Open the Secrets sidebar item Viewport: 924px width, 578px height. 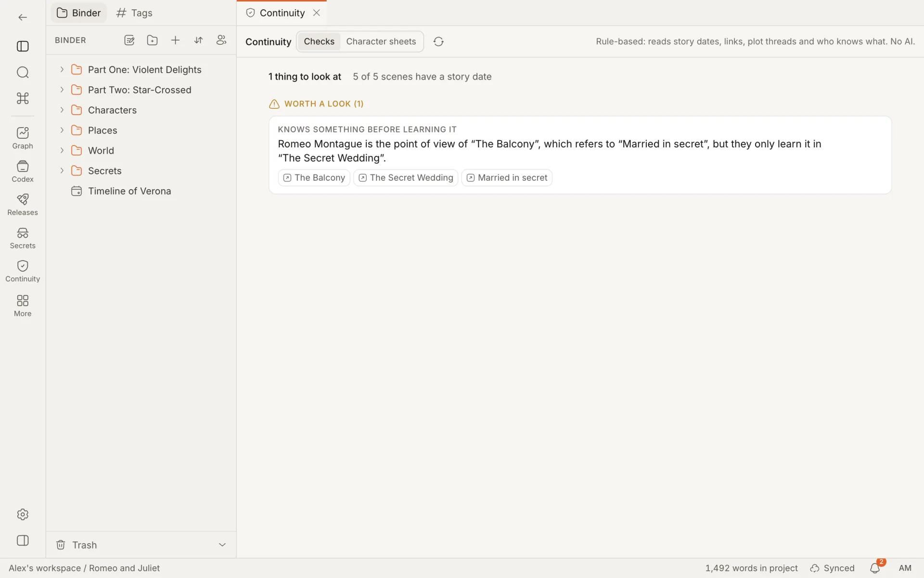pos(23,238)
